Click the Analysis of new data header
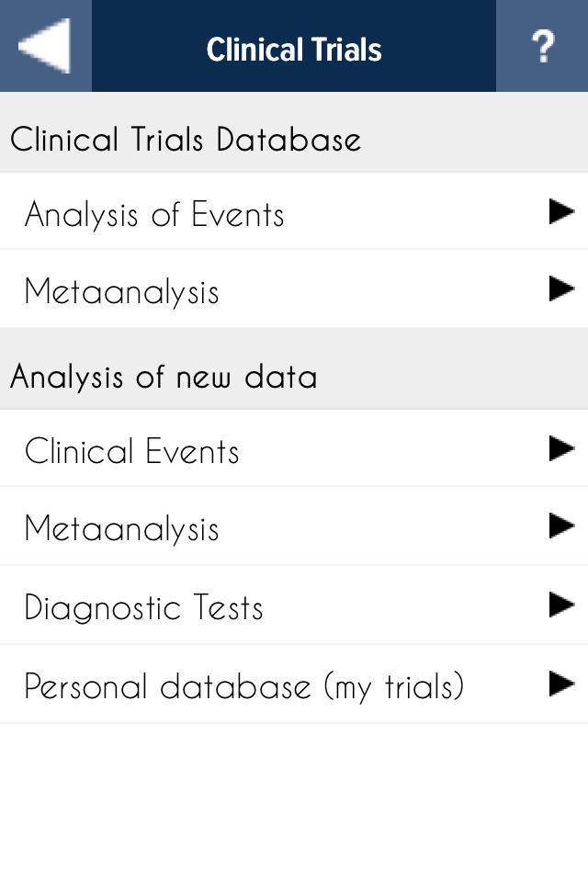Viewport: 588px width, 882px height. pyautogui.click(x=164, y=377)
